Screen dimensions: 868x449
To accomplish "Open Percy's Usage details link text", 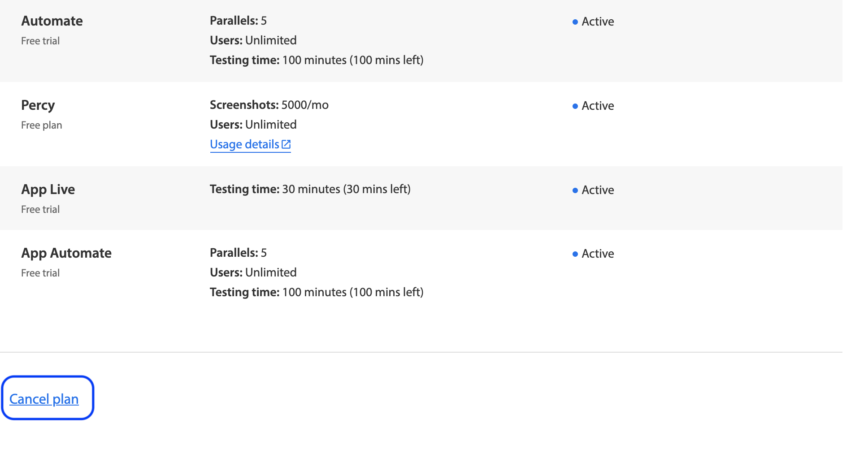I will click(x=244, y=144).
